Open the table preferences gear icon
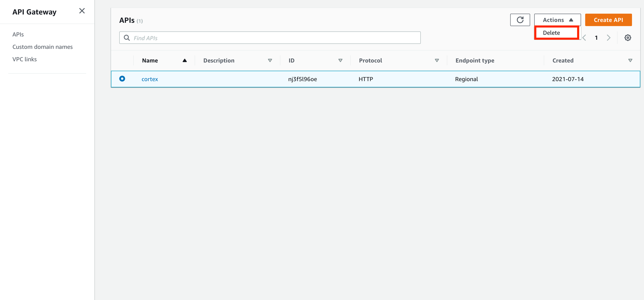This screenshot has width=644, height=300. coord(628,38)
